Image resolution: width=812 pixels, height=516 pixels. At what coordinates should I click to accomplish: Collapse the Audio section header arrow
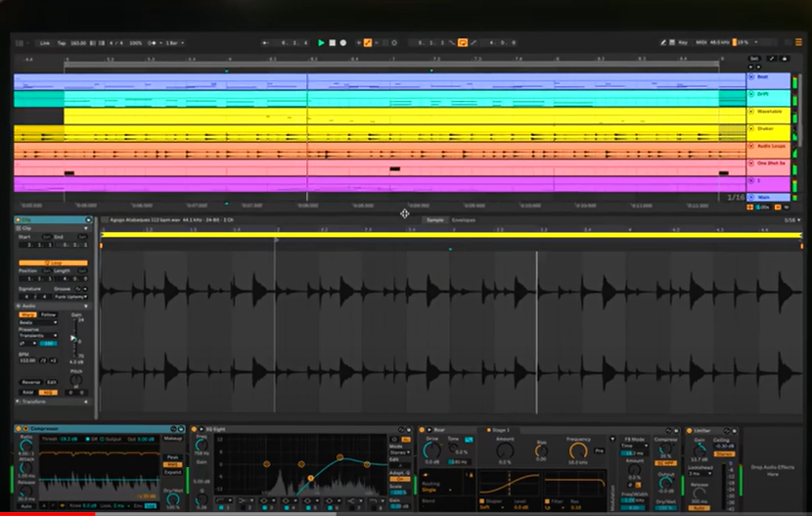(x=86, y=306)
